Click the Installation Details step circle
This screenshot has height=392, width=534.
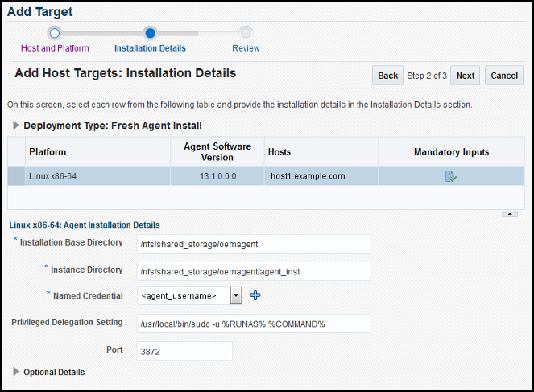(150, 33)
